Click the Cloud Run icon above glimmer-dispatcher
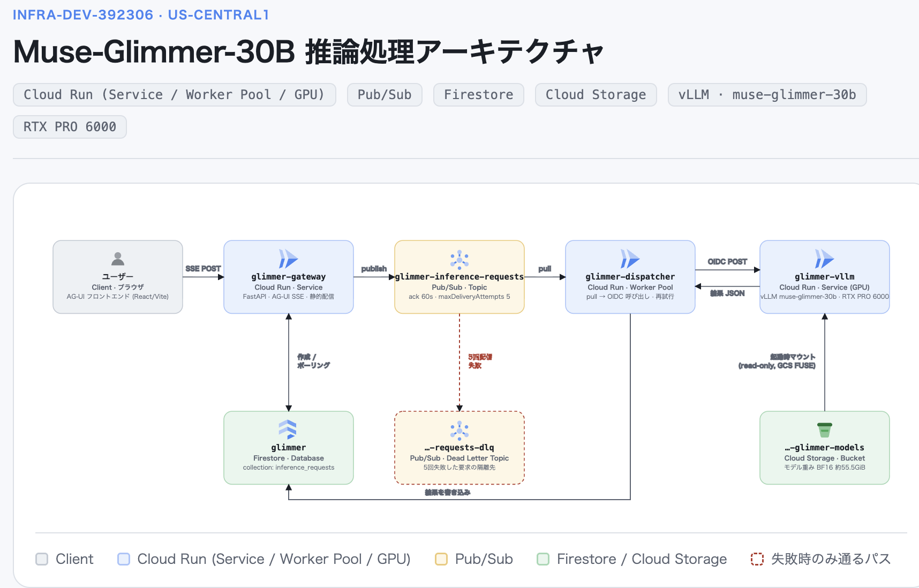This screenshot has width=919, height=588. coord(630,259)
